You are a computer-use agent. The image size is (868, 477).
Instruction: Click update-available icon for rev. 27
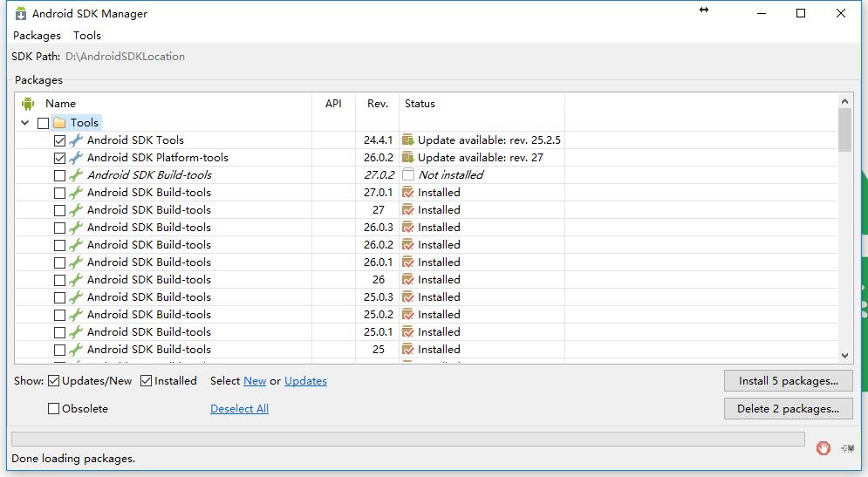(x=408, y=158)
